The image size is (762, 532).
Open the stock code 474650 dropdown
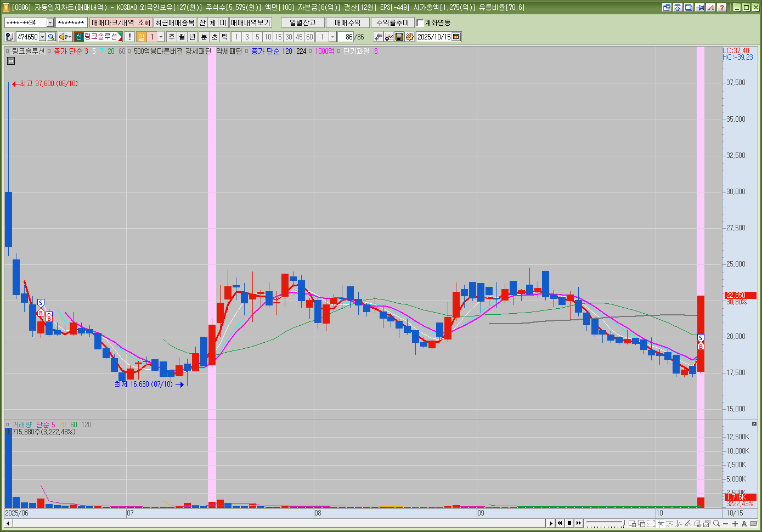click(42, 37)
